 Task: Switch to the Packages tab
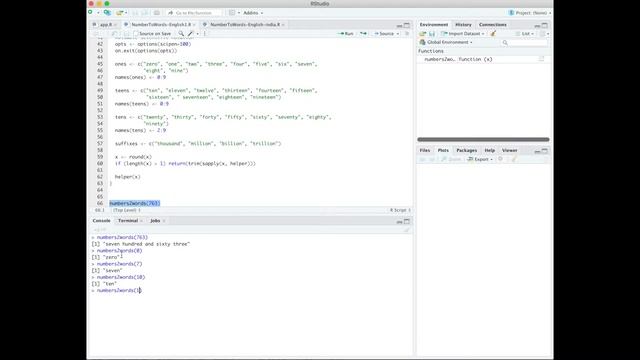coord(467,151)
